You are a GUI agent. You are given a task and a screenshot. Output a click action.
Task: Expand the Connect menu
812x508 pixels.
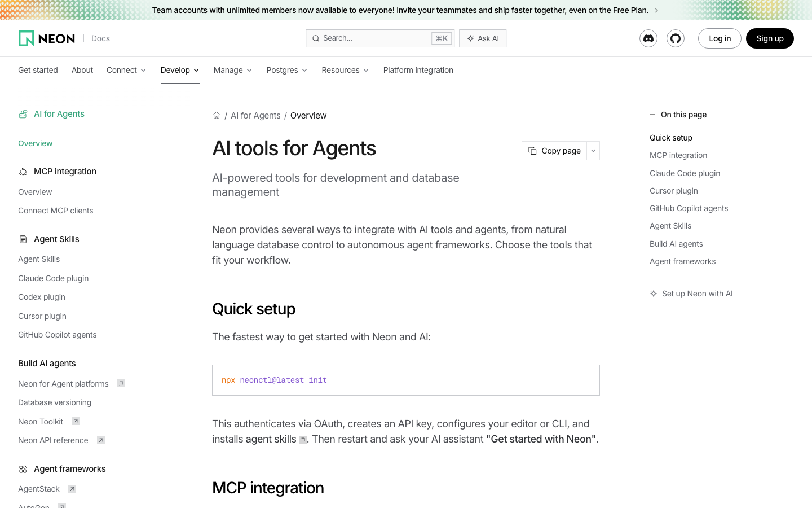tap(126, 70)
